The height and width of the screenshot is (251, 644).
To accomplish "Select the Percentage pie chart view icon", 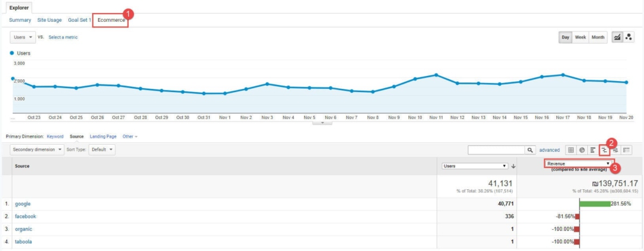I will [x=582, y=150].
